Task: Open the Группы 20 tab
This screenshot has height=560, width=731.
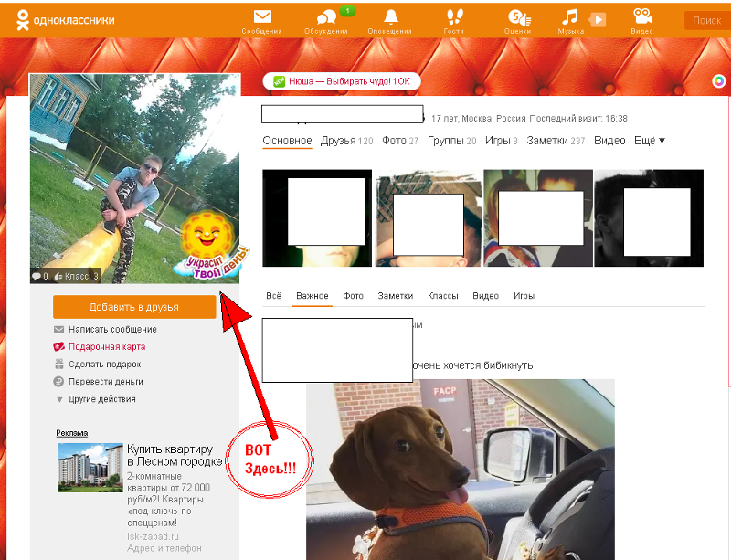Action: tap(451, 141)
